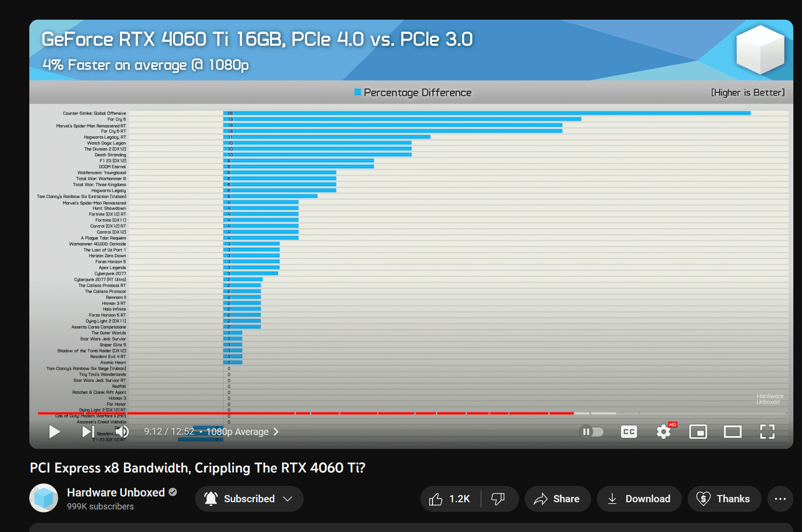Image resolution: width=802 pixels, height=532 pixels.
Task: Click the Percentage Difference legend swatch
Action: point(358,92)
